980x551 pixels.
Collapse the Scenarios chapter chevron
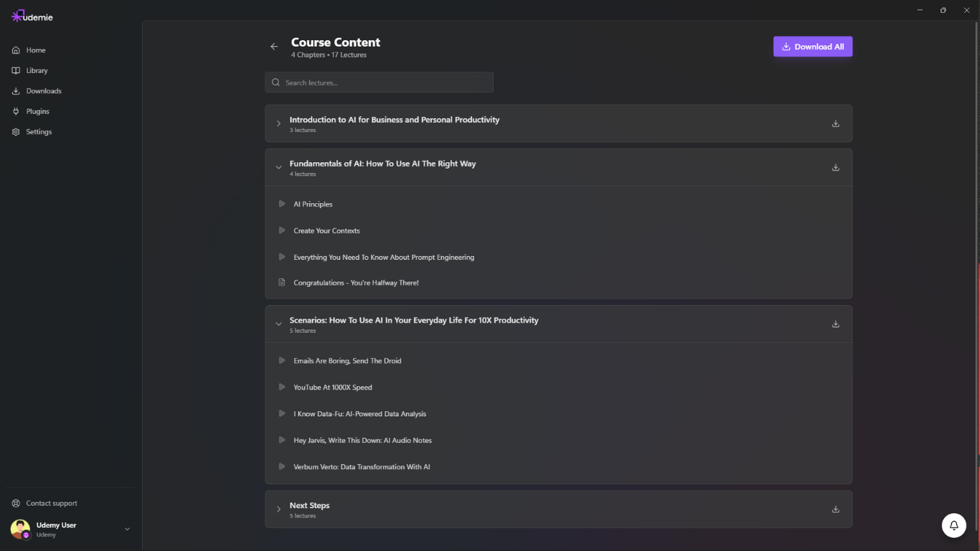pos(279,324)
